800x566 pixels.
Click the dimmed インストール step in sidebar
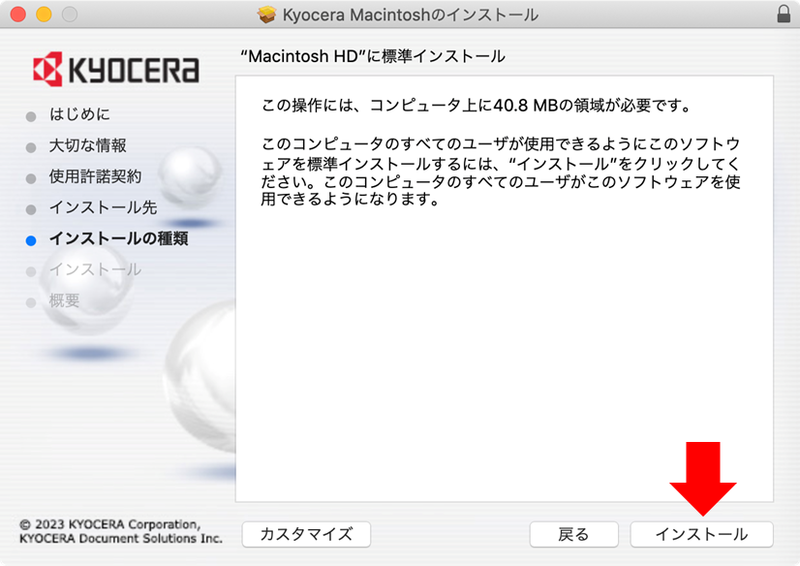[95, 269]
